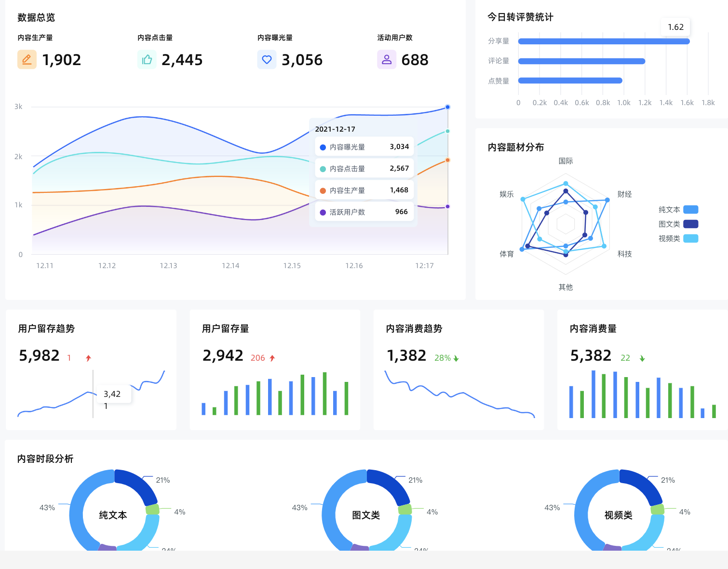Image resolution: width=728 pixels, height=569 pixels.
Task: Click the 5,982 retention trend value
Action: coord(39,355)
